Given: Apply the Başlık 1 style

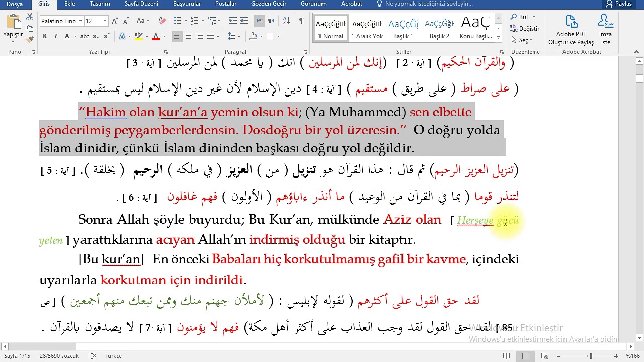Looking at the screenshot, I should [x=404, y=29].
